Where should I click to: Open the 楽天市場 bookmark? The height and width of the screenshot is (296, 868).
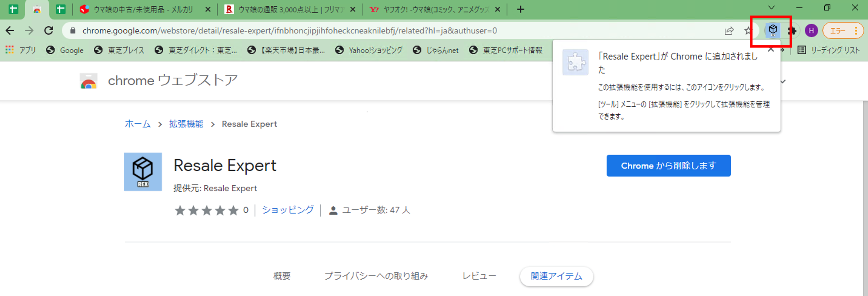point(286,50)
